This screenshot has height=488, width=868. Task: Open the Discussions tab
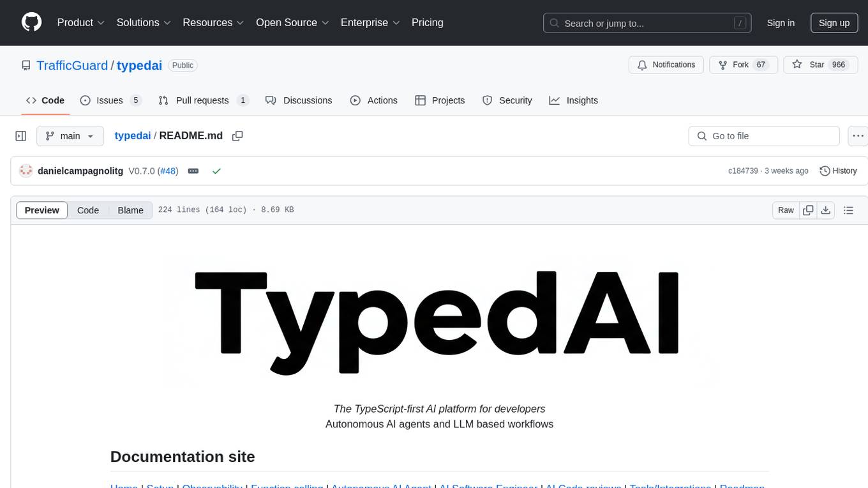[x=299, y=100]
